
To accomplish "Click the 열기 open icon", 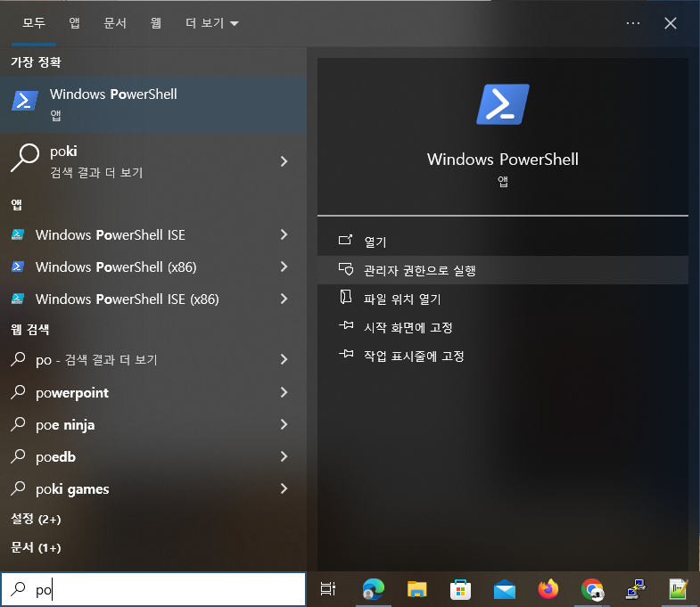I will point(345,240).
